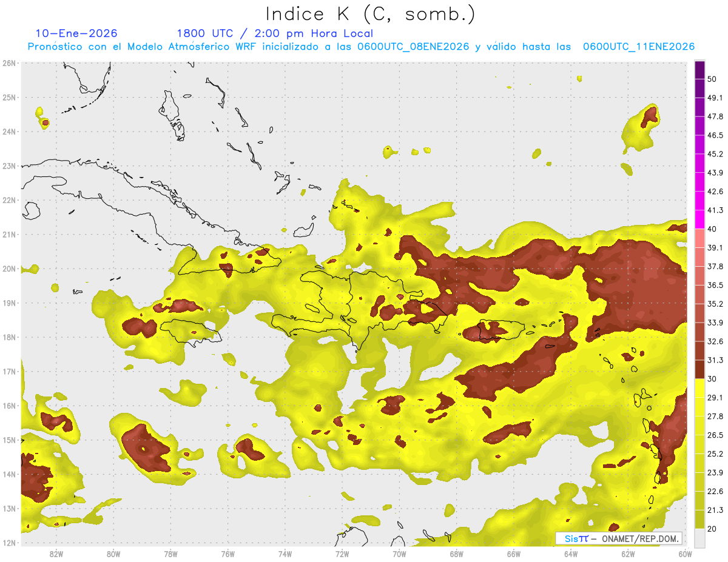Click the "72W" longitude label
This screenshot has height=562, width=728.
pyautogui.click(x=342, y=554)
